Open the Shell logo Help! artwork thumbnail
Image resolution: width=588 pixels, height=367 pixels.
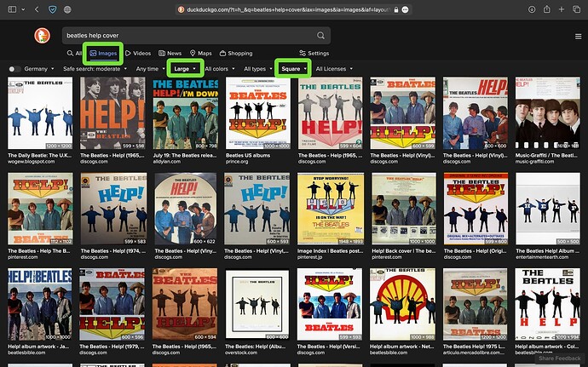coord(403,304)
